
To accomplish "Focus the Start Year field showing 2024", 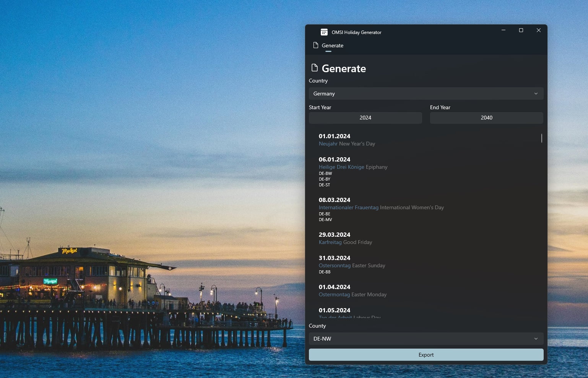I will coord(365,118).
